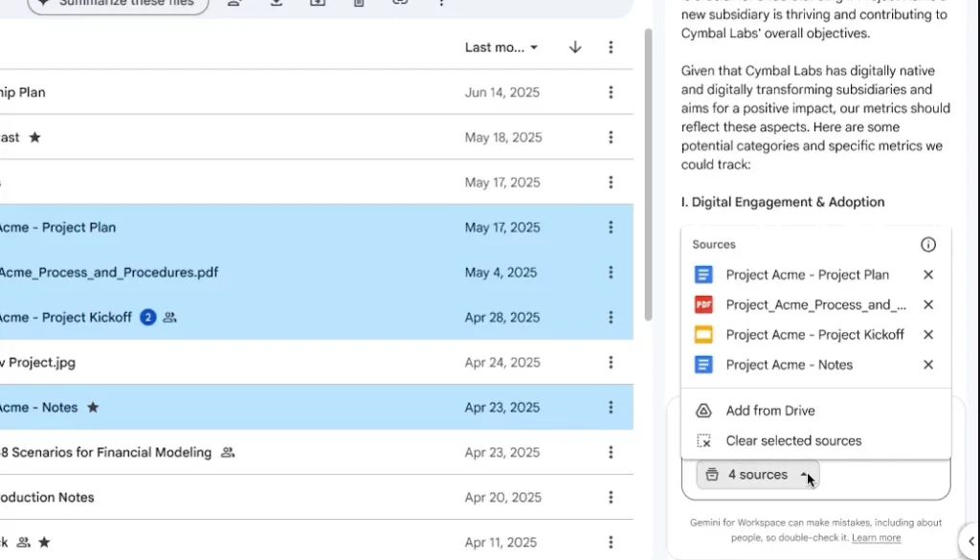980x560 pixels.
Task: Click the Jun 14, 2025 date
Action: (501, 93)
